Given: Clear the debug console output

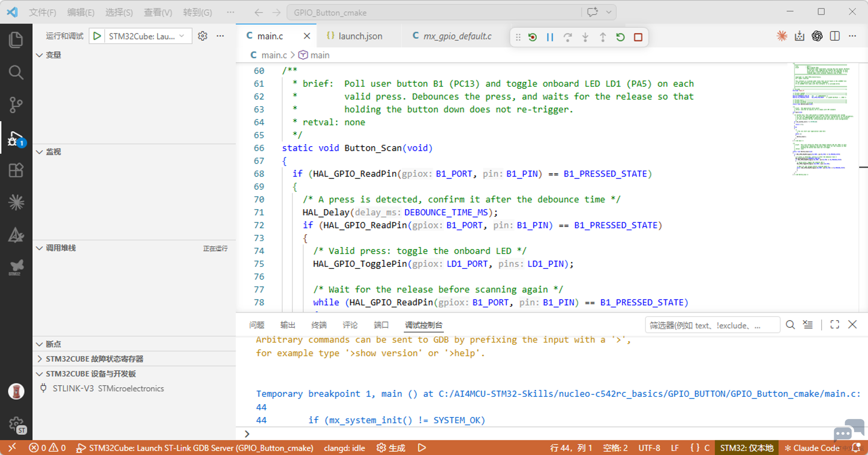Looking at the screenshot, I should 808,324.
